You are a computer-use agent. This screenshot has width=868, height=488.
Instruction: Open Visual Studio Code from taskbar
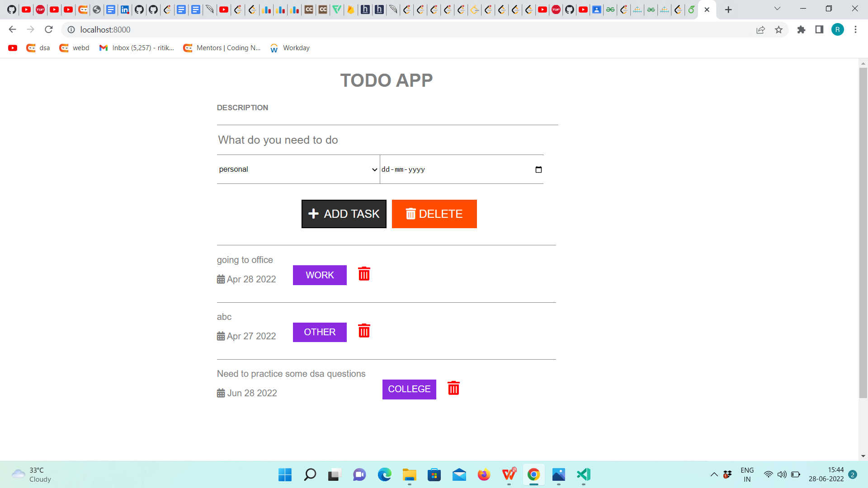(x=583, y=474)
